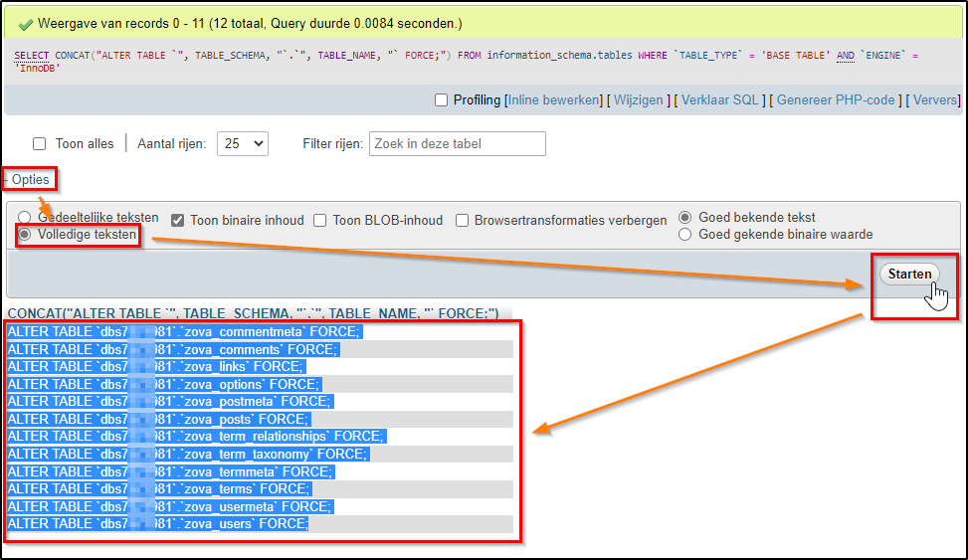This screenshot has height=560, width=968.
Task: Select Gedeeltelijke teksten radio button
Action: point(25,217)
